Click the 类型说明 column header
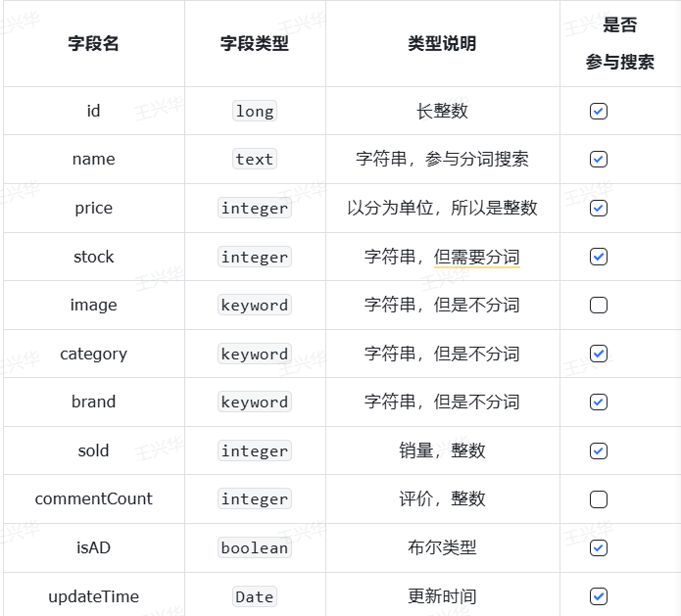 [x=442, y=44]
